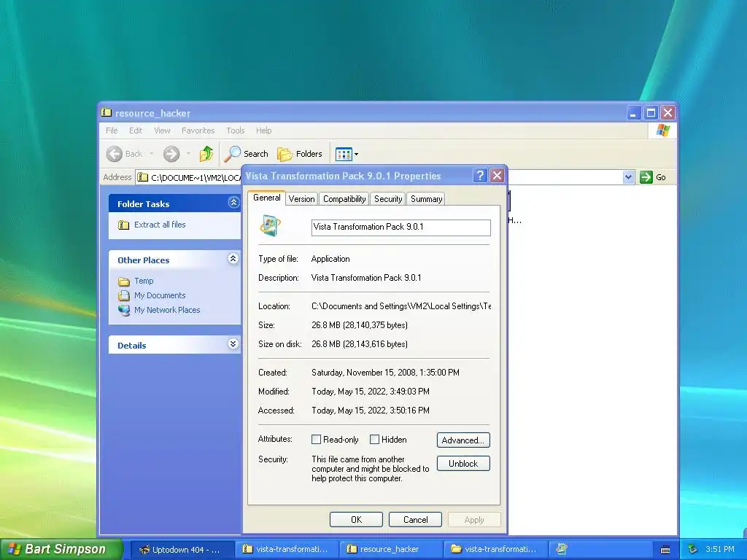Open the File menu

tap(112, 131)
